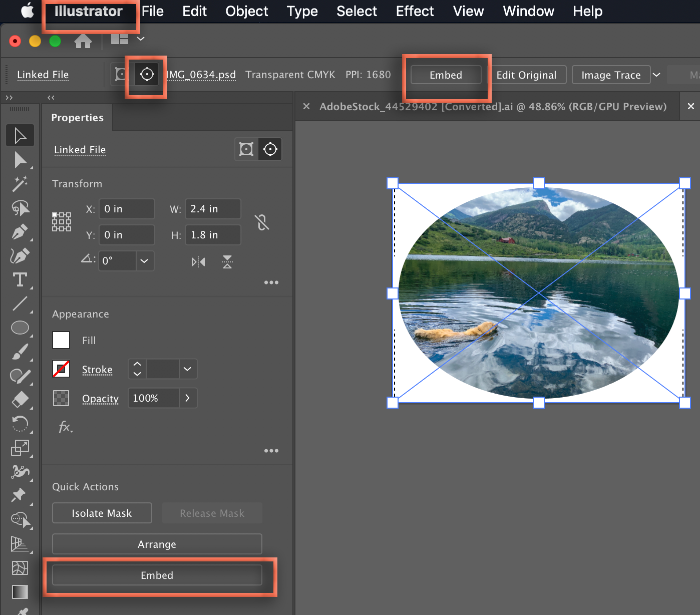Flip the selected image vertically

coord(228,261)
